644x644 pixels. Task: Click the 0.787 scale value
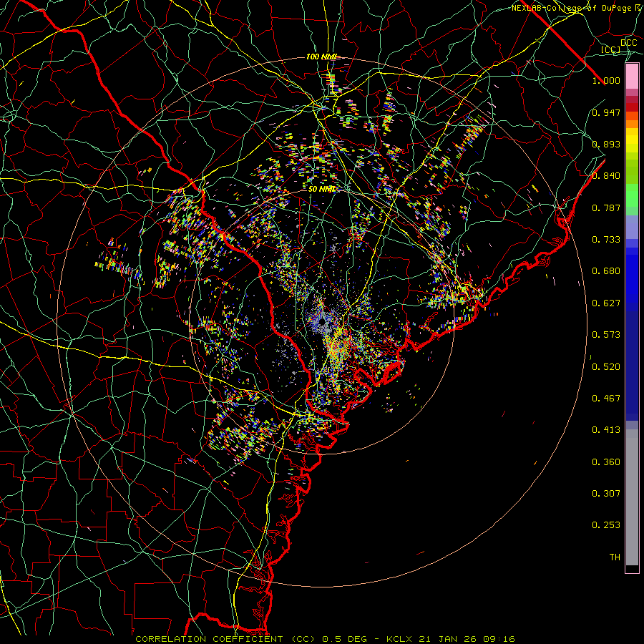point(606,208)
